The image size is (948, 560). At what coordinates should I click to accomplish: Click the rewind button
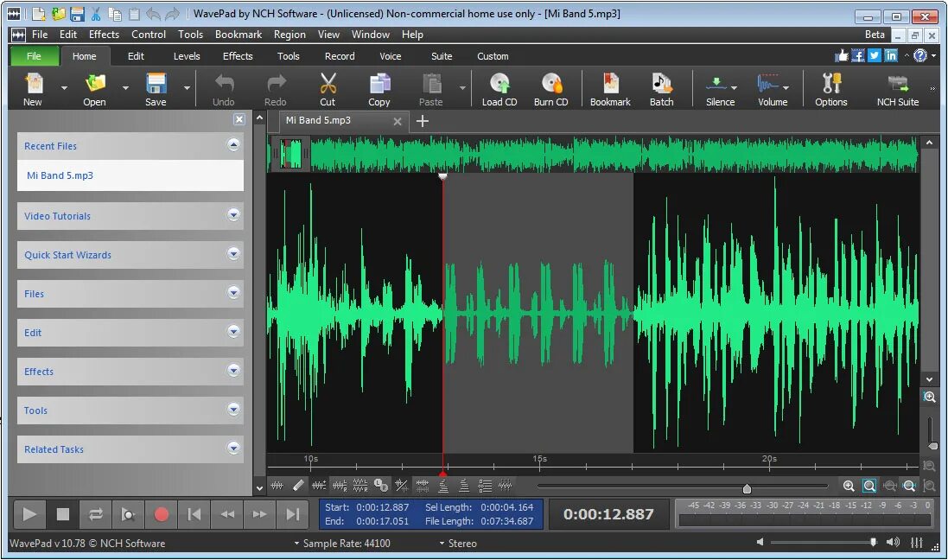227,514
